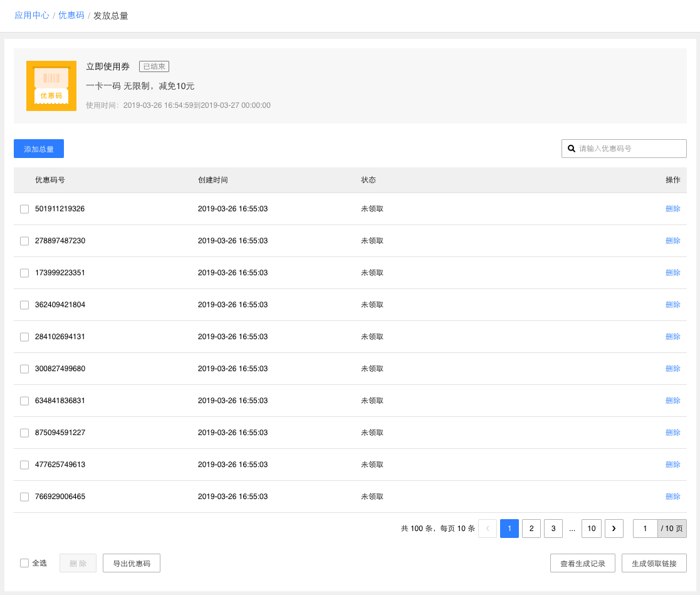Viewport: 700px width, 595px height.
Task: Click 生成领取链接 button
Action: [654, 563]
